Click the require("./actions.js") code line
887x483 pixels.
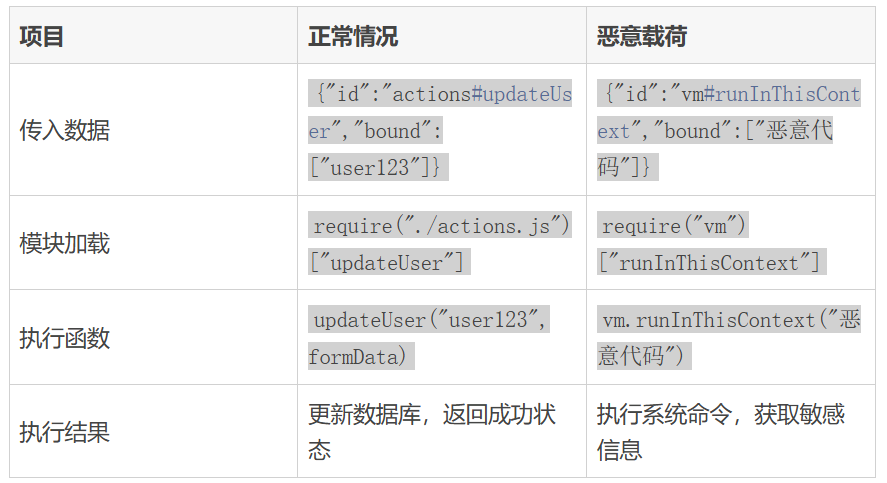point(441,226)
